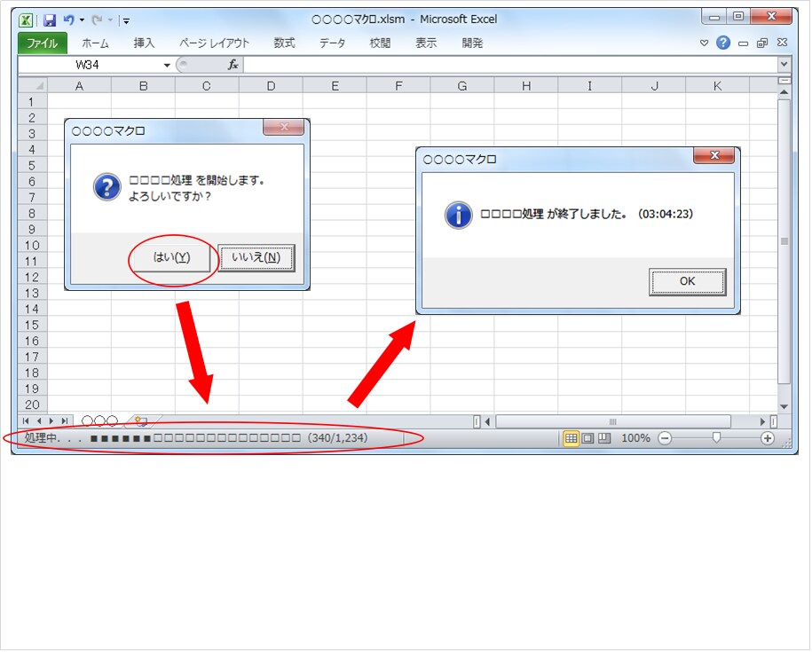Click the zoom out minus button
This screenshot has width=812, height=652.
(665, 439)
